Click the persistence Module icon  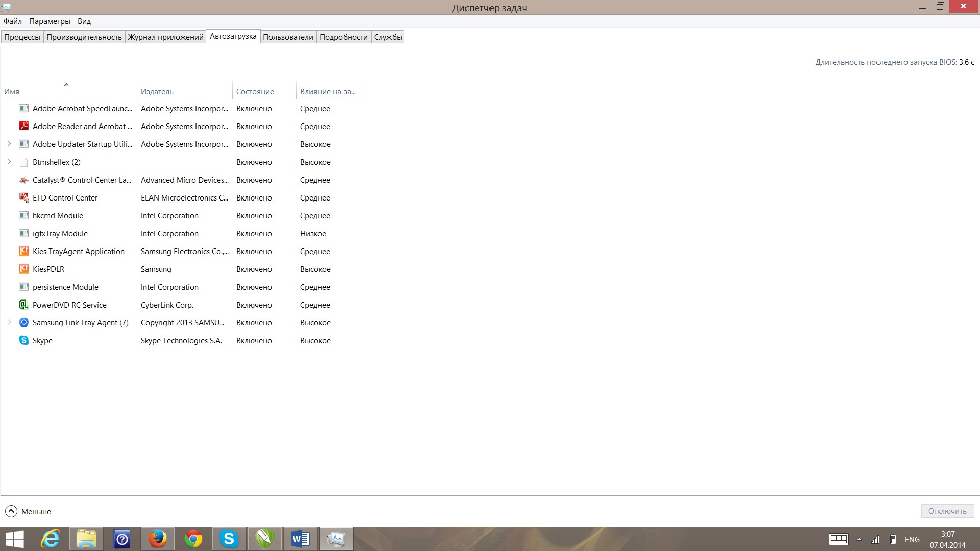(23, 287)
